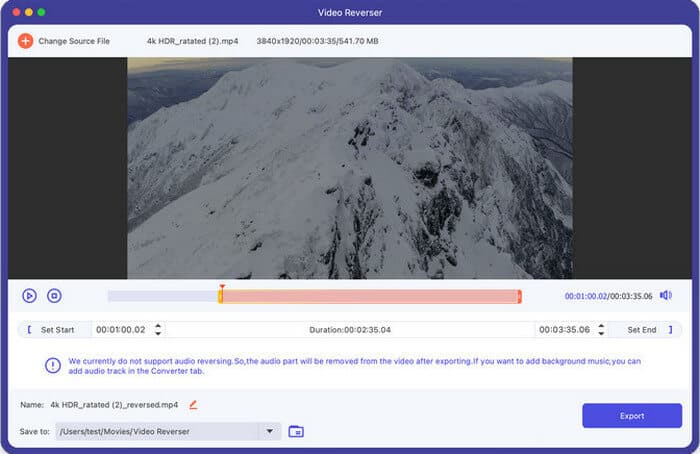Play the video preview
700x454 pixels.
(29, 296)
